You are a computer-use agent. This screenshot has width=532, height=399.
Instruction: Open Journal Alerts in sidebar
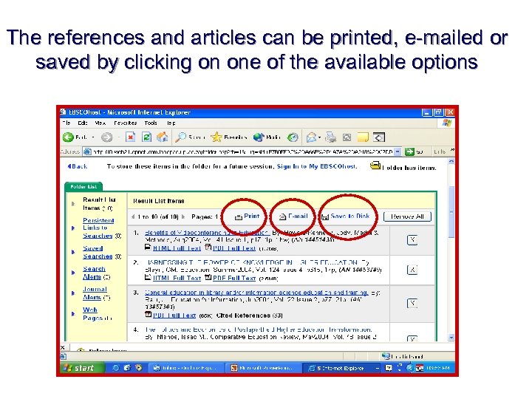point(95,293)
